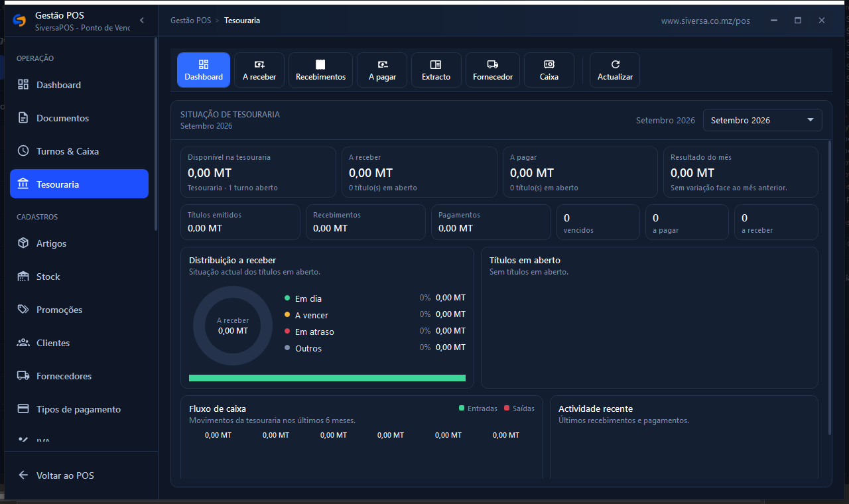Open the Setembro 2026 month dropdown

tap(762, 120)
